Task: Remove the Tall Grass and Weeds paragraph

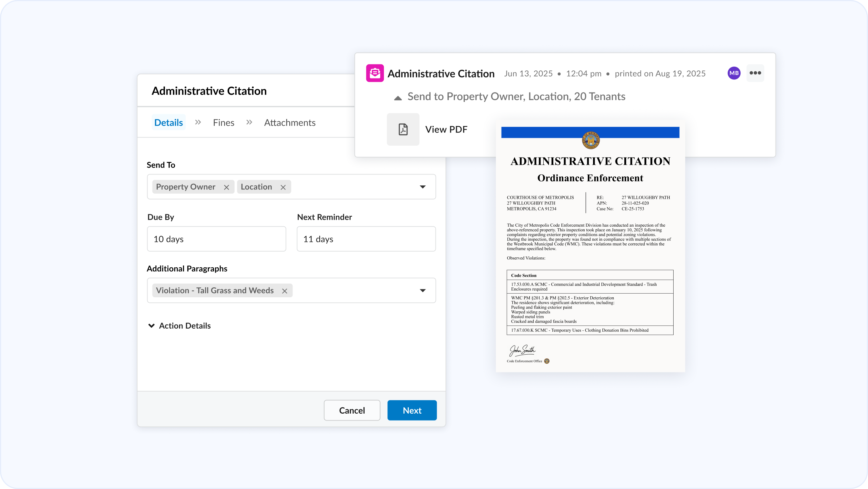Action: [x=285, y=291]
